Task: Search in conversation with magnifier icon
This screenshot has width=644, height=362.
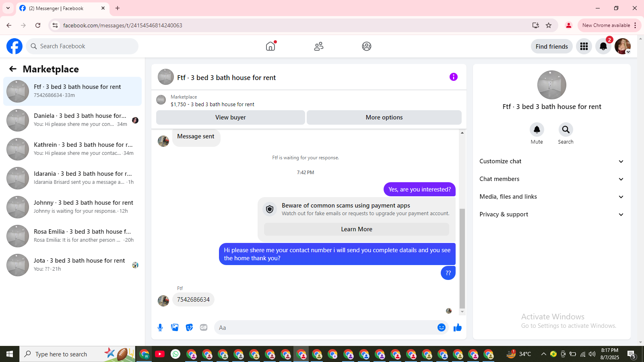Action: click(x=566, y=130)
